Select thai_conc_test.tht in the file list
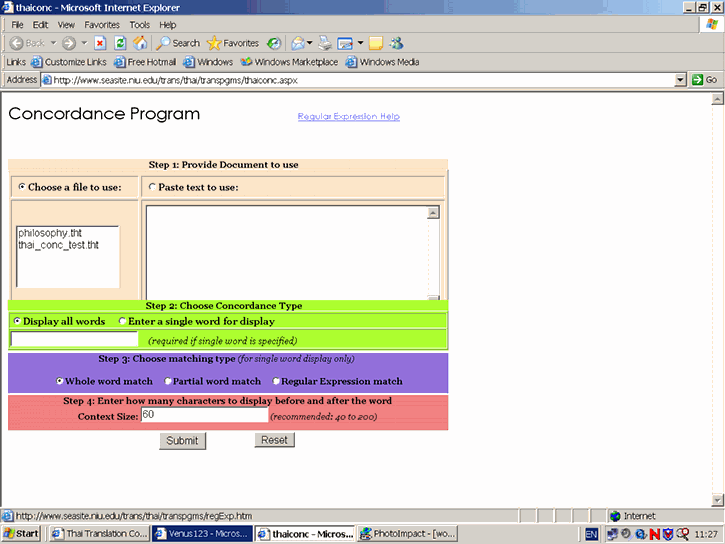This screenshot has height=544, width=725. (58, 245)
